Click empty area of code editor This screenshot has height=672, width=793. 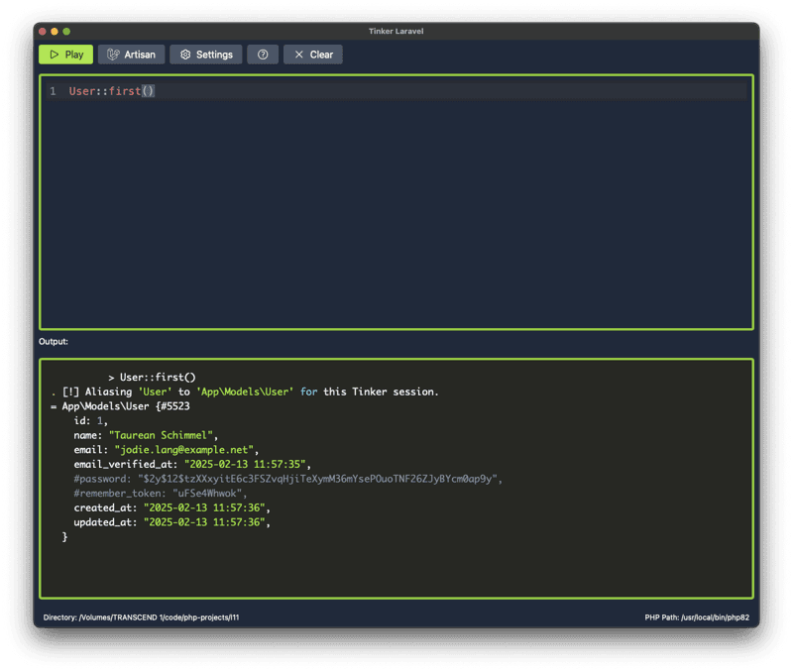click(x=396, y=218)
